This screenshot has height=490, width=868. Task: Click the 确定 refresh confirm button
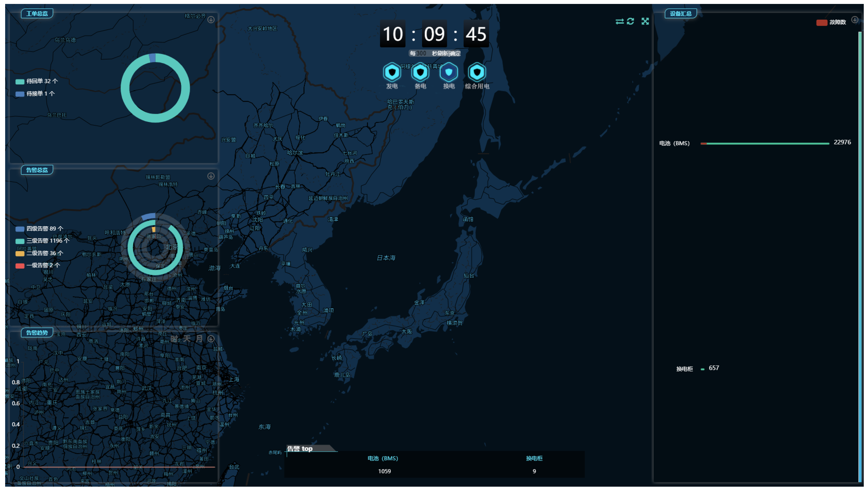455,54
